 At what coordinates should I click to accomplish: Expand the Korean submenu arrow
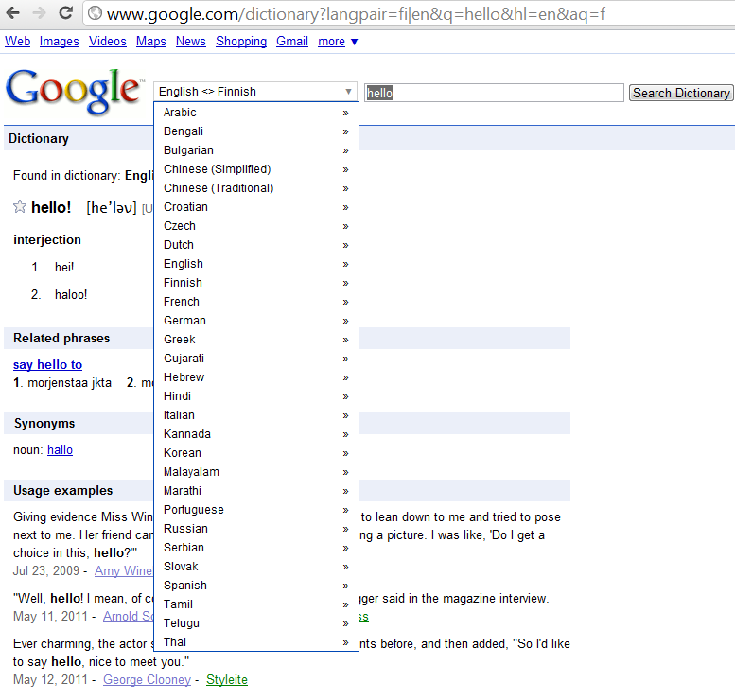pyautogui.click(x=345, y=453)
